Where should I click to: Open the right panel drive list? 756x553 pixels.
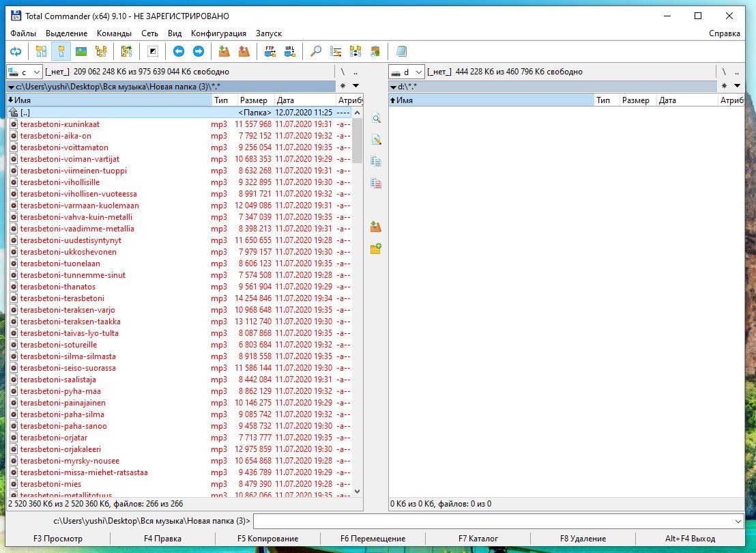[x=406, y=72]
